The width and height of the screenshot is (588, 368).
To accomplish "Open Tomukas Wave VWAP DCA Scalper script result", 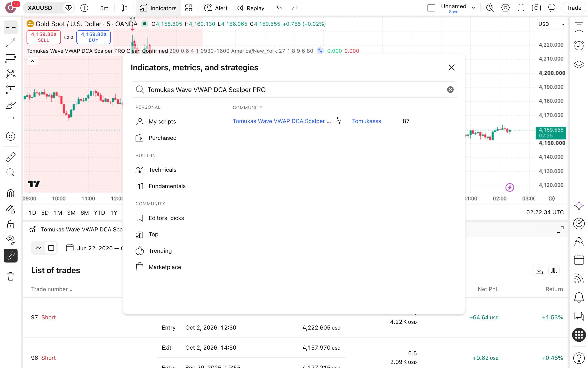I will (282, 121).
